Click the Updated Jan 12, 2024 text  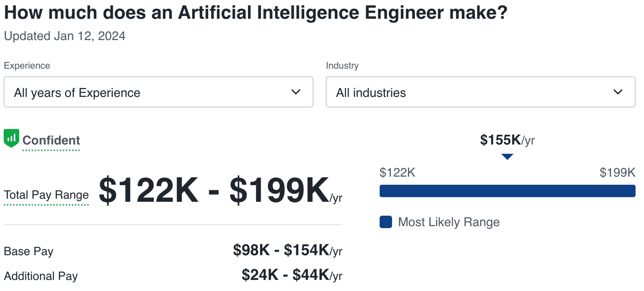64,36
